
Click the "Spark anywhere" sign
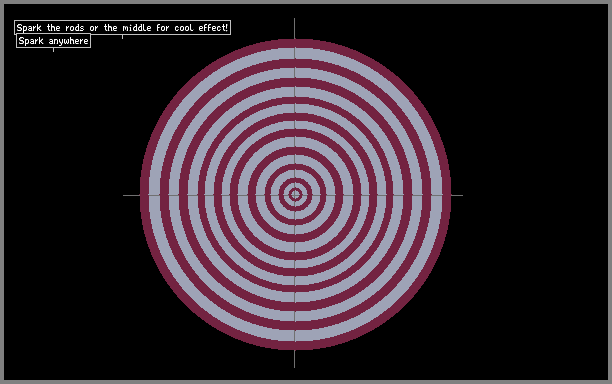[53, 41]
